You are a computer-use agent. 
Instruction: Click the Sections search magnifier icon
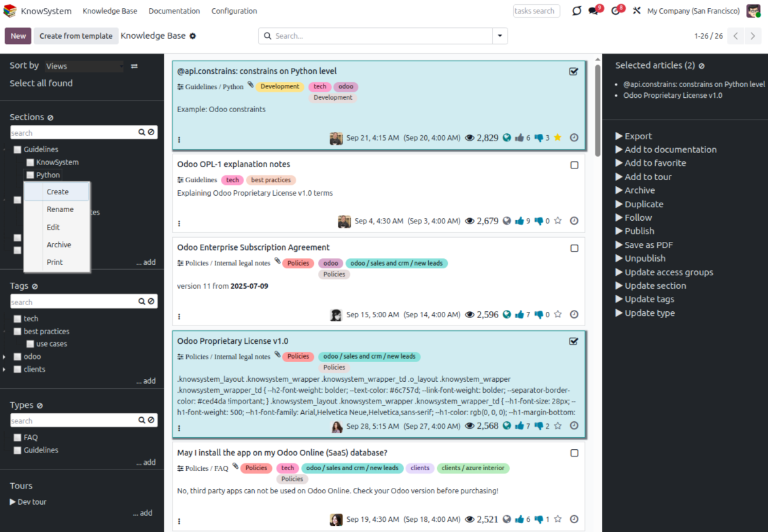[x=141, y=132]
